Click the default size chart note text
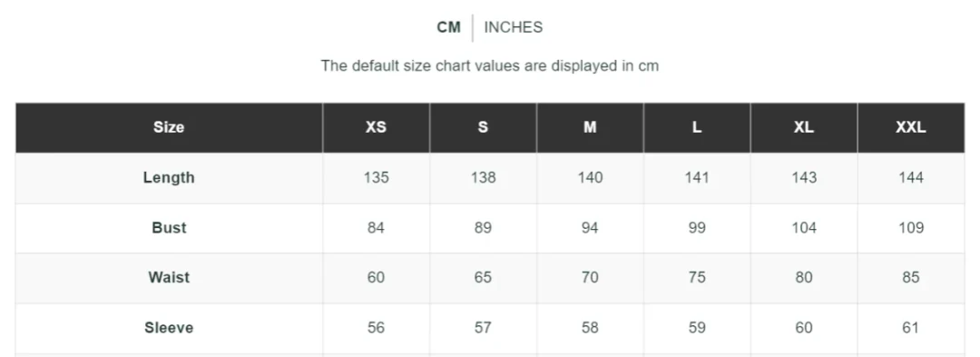This screenshot has height=357, width=980. point(489,65)
